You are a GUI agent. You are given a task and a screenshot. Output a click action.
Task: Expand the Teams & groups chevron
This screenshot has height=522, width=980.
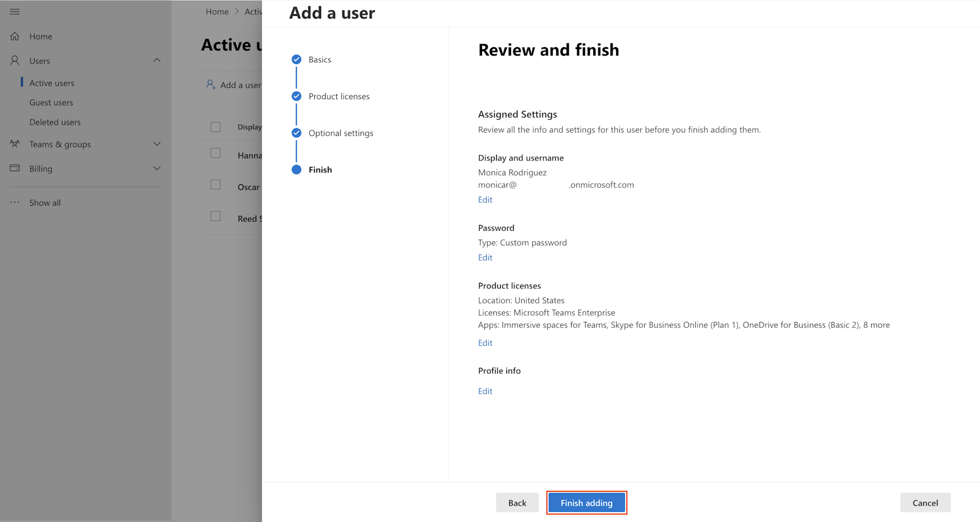pyautogui.click(x=157, y=144)
